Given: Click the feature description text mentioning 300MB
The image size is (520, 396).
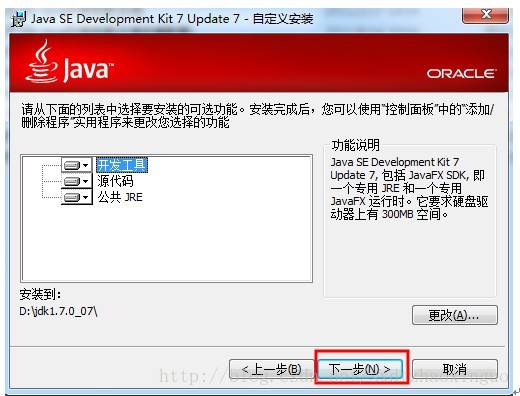Looking at the screenshot, I should point(409,188).
